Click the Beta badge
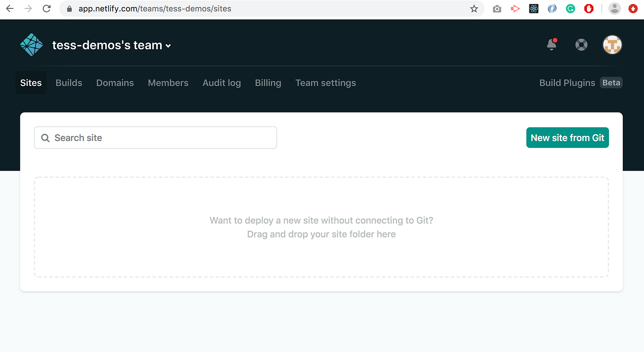Viewport: 644px width, 352px height. (611, 83)
